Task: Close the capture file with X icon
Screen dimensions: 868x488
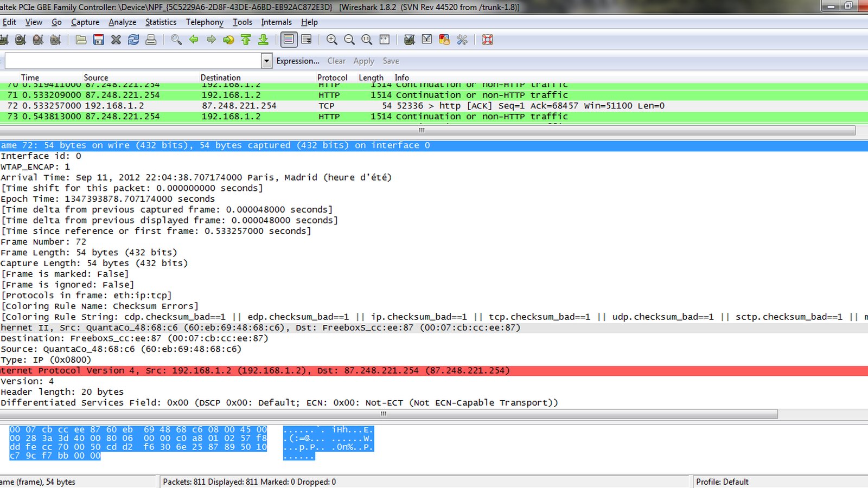Action: coord(116,40)
